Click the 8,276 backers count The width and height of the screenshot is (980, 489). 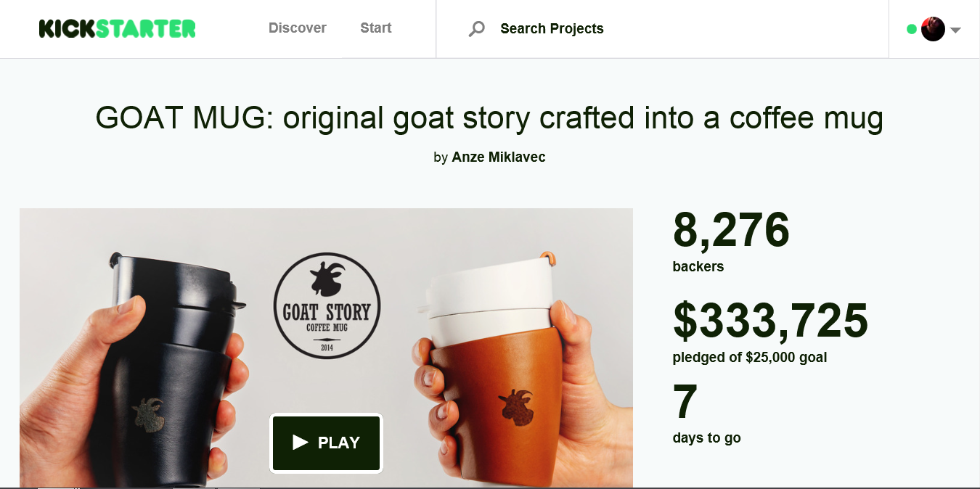730,231
